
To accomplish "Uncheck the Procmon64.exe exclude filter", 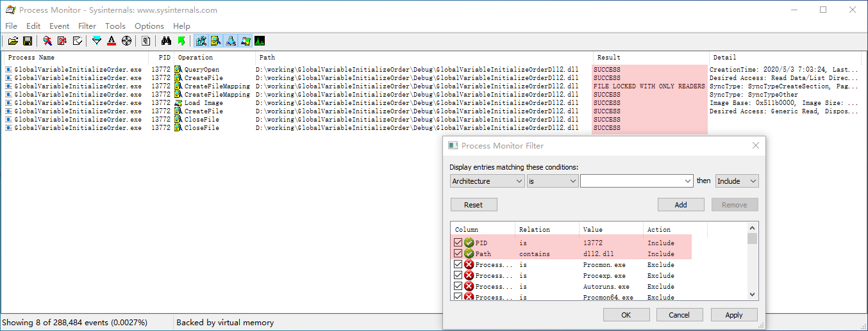I will point(458,296).
